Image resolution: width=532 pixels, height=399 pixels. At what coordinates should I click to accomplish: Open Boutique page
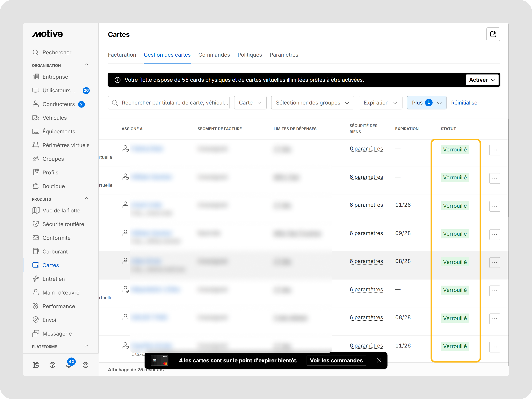pos(49,186)
